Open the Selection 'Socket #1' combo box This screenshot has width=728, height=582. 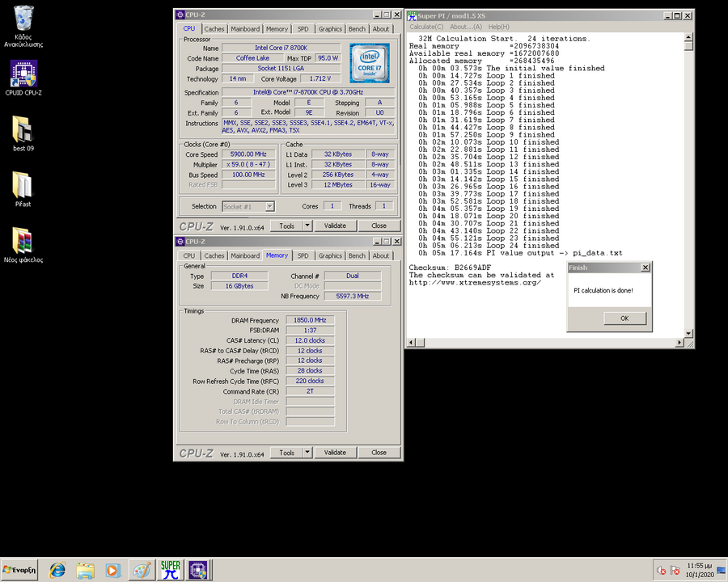[248, 207]
